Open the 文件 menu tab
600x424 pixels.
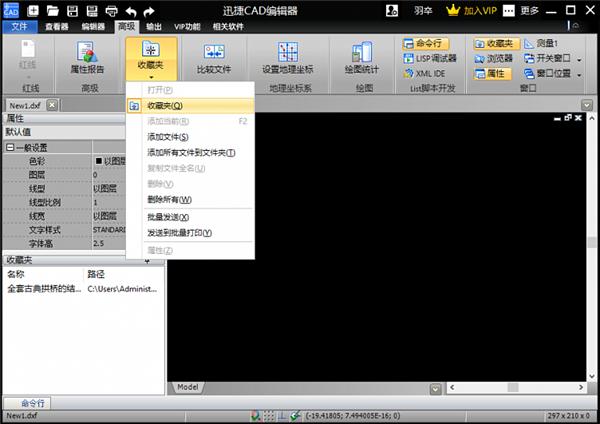(x=20, y=26)
